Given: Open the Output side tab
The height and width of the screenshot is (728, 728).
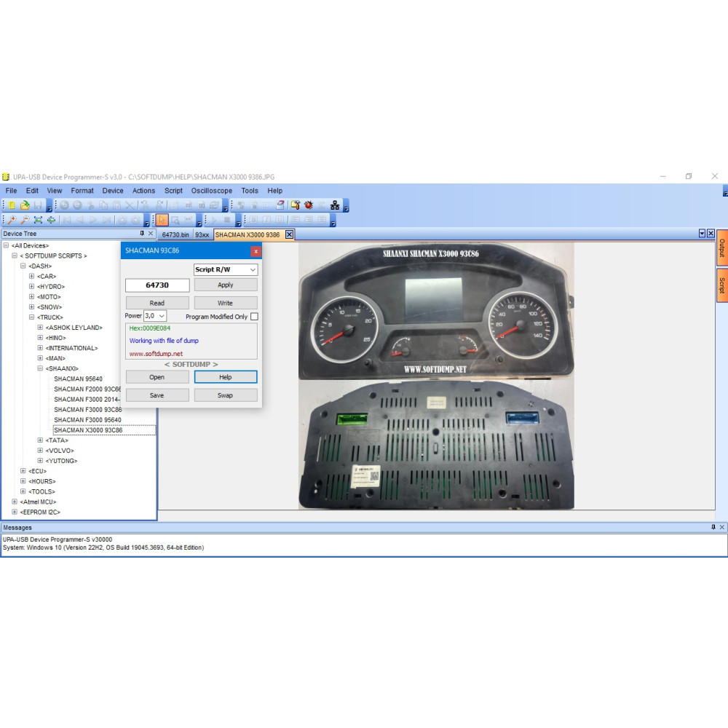Looking at the screenshot, I should [x=722, y=248].
